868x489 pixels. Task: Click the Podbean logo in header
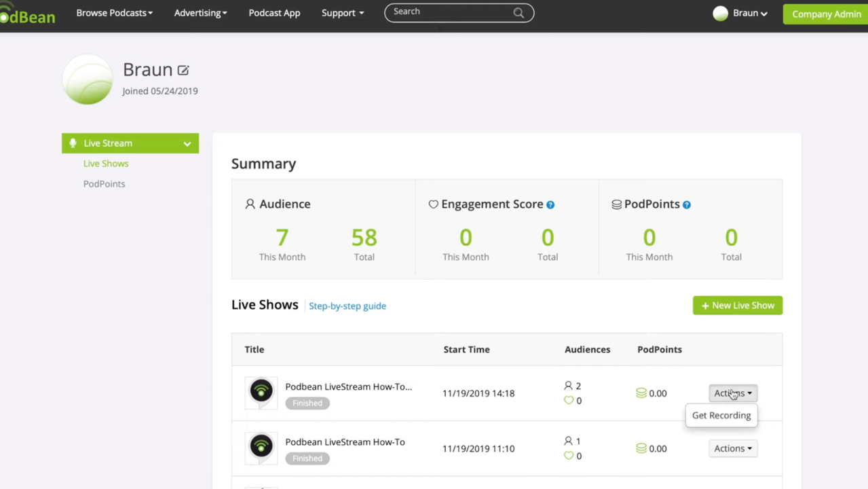pos(27,15)
